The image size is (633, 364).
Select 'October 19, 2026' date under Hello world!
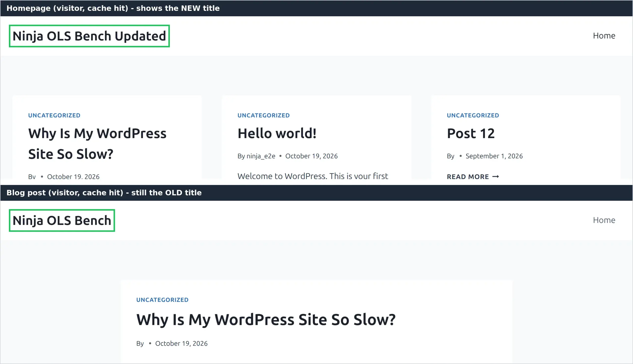[x=311, y=156]
